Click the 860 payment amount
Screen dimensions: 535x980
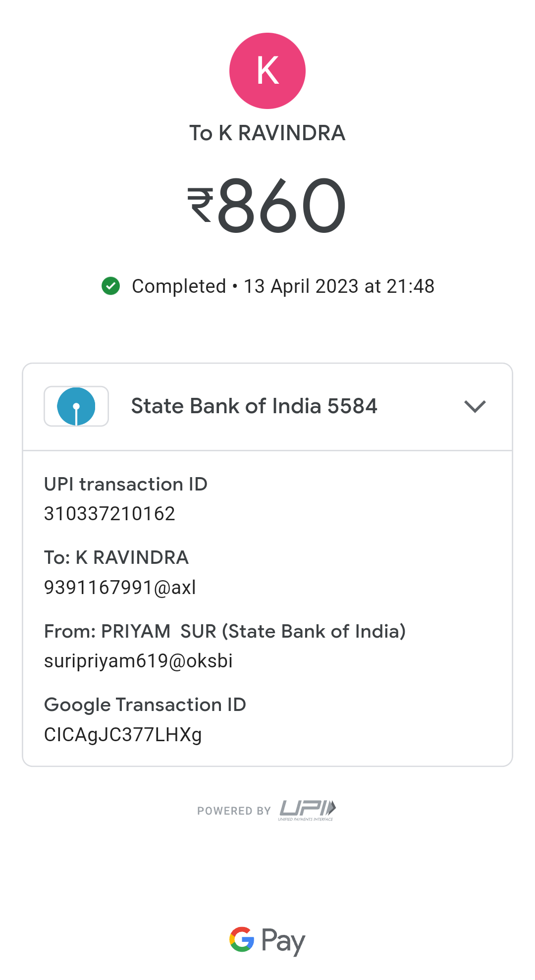tap(281, 205)
